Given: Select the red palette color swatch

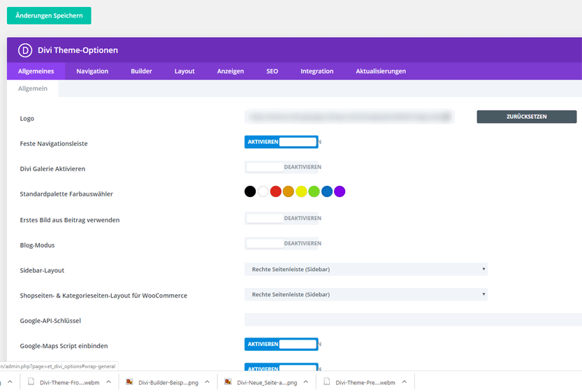Looking at the screenshot, I should [x=276, y=191].
